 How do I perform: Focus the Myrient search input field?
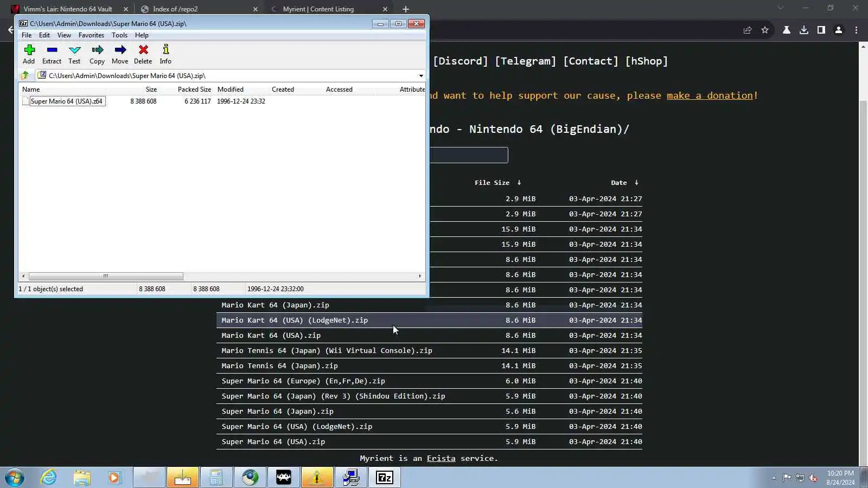pyautogui.click(x=469, y=155)
